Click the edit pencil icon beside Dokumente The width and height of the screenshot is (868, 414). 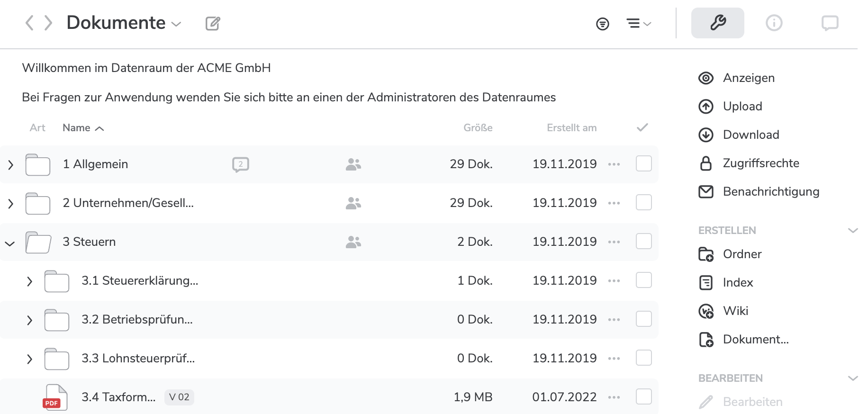(213, 23)
